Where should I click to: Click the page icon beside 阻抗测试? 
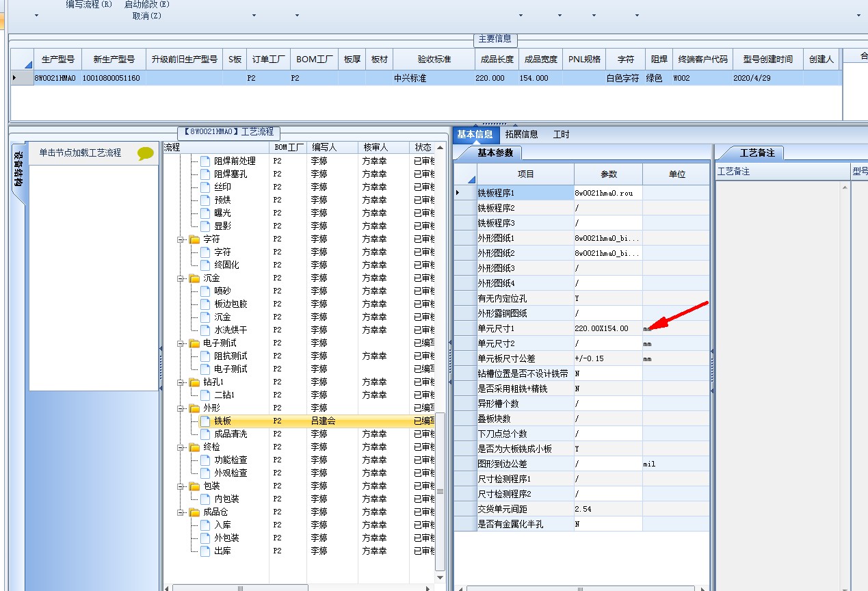(205, 356)
